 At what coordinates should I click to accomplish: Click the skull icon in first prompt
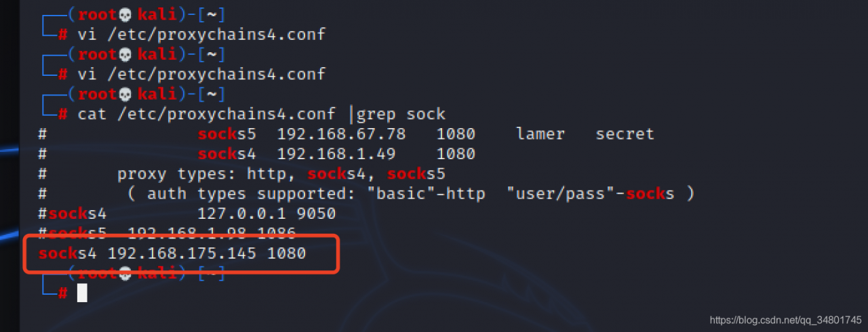tap(125, 14)
